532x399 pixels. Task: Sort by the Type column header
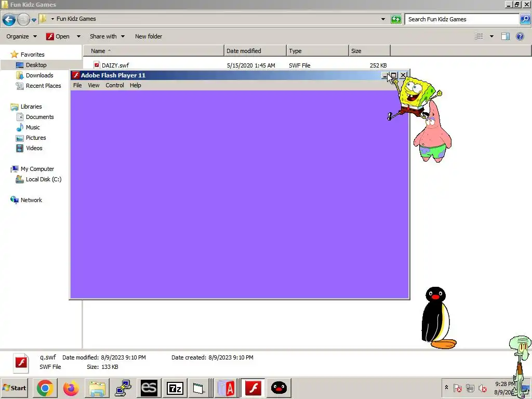(317, 51)
